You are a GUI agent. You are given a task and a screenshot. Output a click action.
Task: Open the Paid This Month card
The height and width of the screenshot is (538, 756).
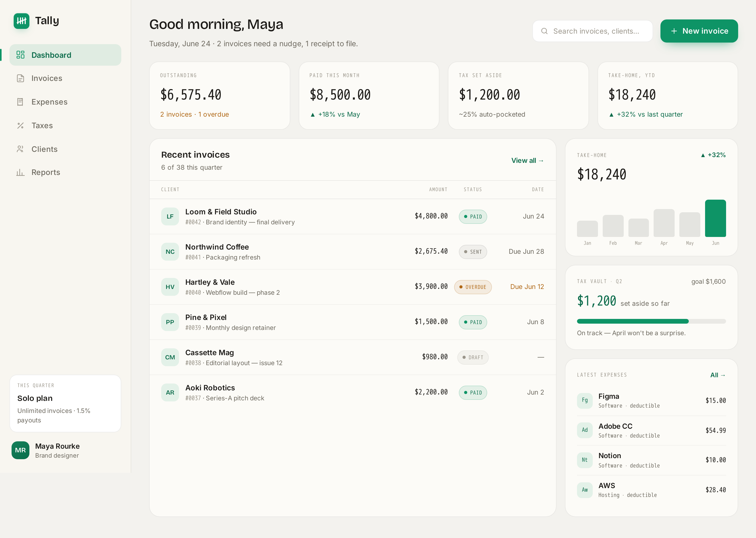369,95
